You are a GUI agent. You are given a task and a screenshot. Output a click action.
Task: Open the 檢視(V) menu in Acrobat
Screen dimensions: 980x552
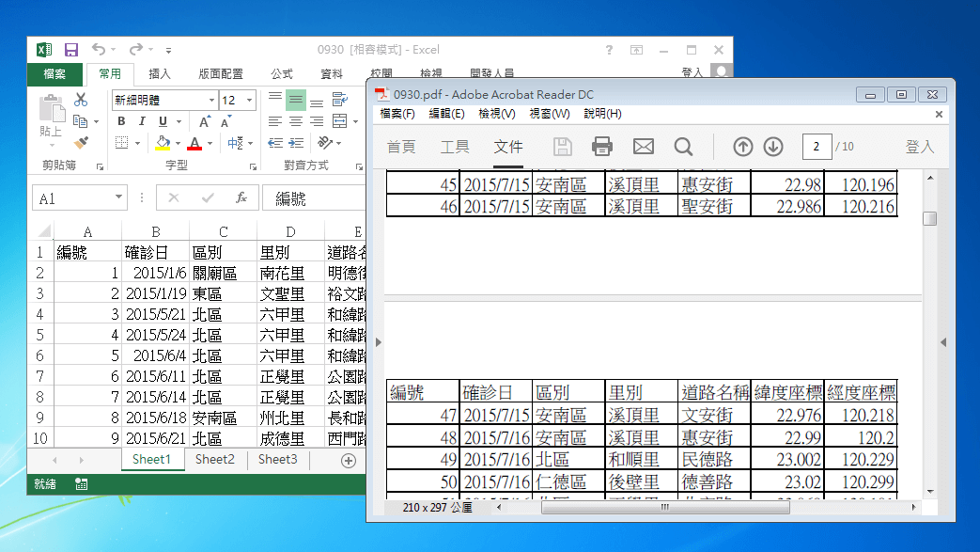(x=496, y=114)
